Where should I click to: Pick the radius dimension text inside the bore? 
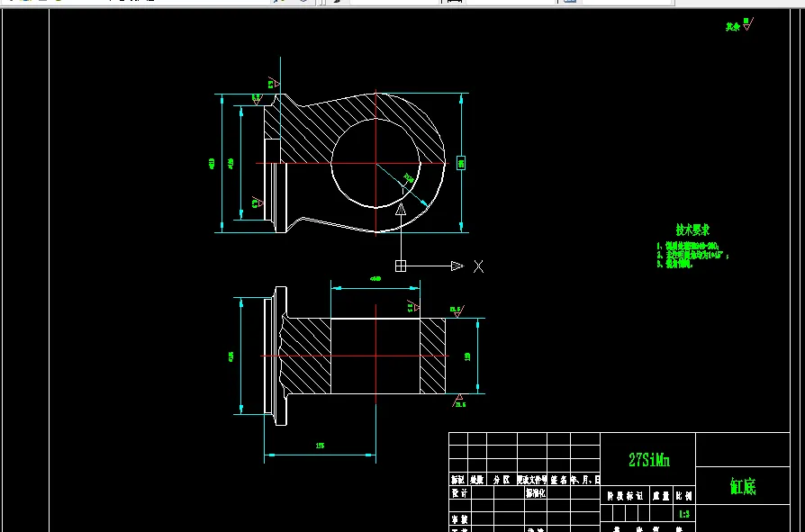[x=409, y=178]
